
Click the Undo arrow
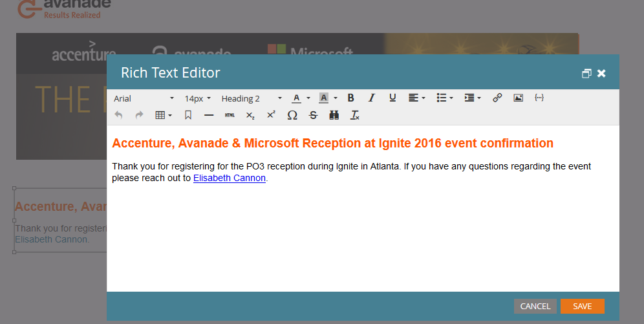tap(118, 115)
